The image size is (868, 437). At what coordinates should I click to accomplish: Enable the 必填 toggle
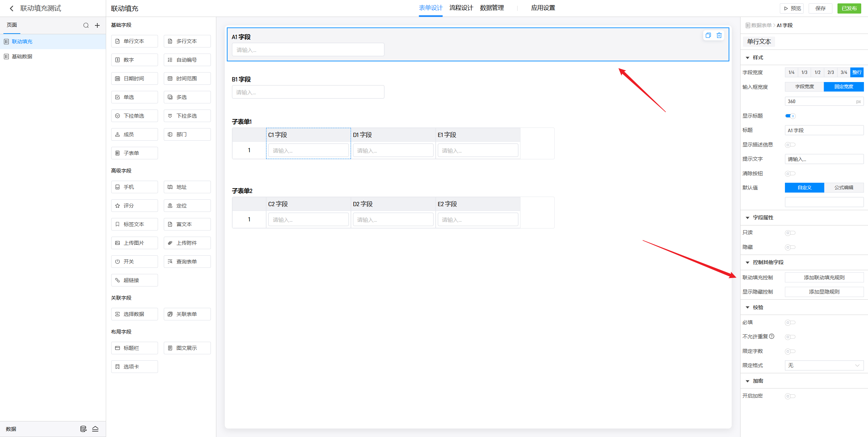point(790,322)
